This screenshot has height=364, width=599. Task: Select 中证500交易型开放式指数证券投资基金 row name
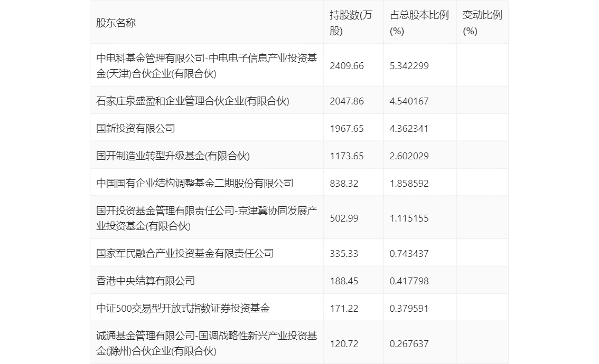(183, 308)
